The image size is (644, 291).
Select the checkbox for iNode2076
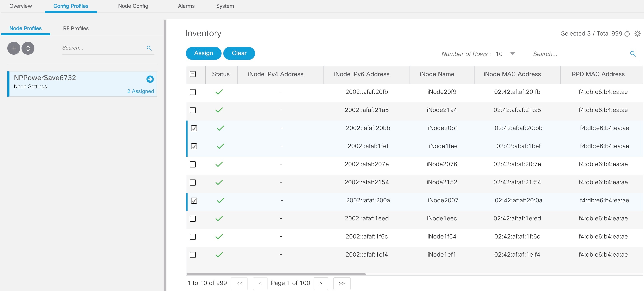click(193, 164)
